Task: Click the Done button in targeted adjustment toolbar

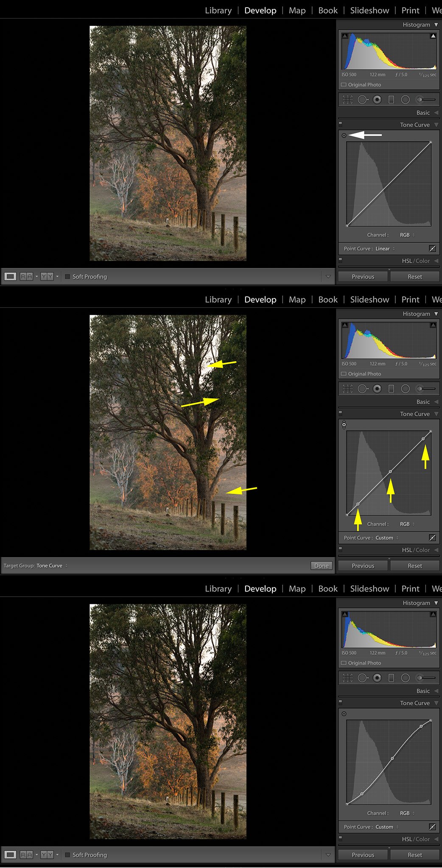Action: pyautogui.click(x=322, y=566)
